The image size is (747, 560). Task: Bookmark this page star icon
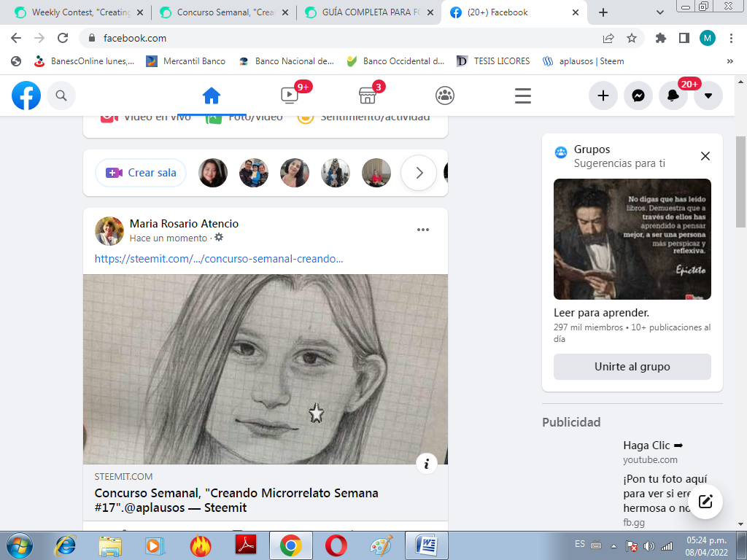(x=631, y=38)
